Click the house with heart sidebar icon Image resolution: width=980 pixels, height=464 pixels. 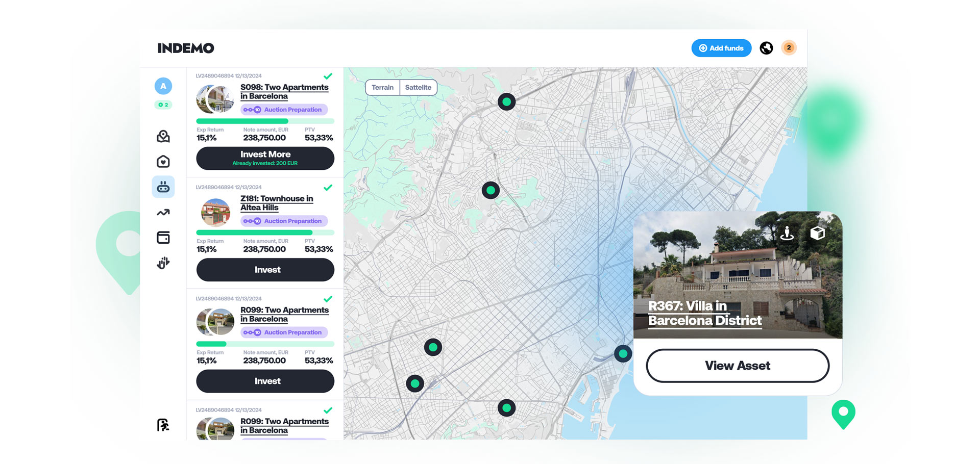[163, 162]
